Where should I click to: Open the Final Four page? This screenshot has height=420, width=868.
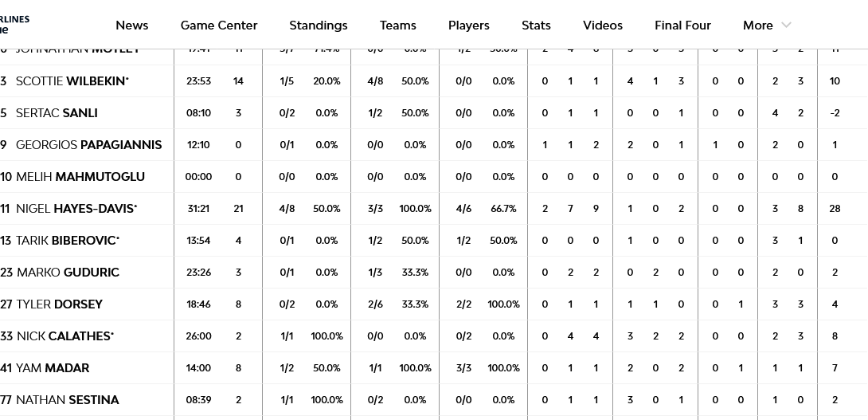(x=682, y=26)
